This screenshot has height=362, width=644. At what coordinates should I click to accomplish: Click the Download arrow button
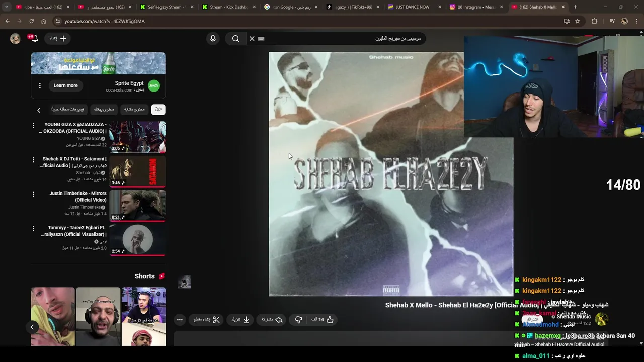[240, 319]
